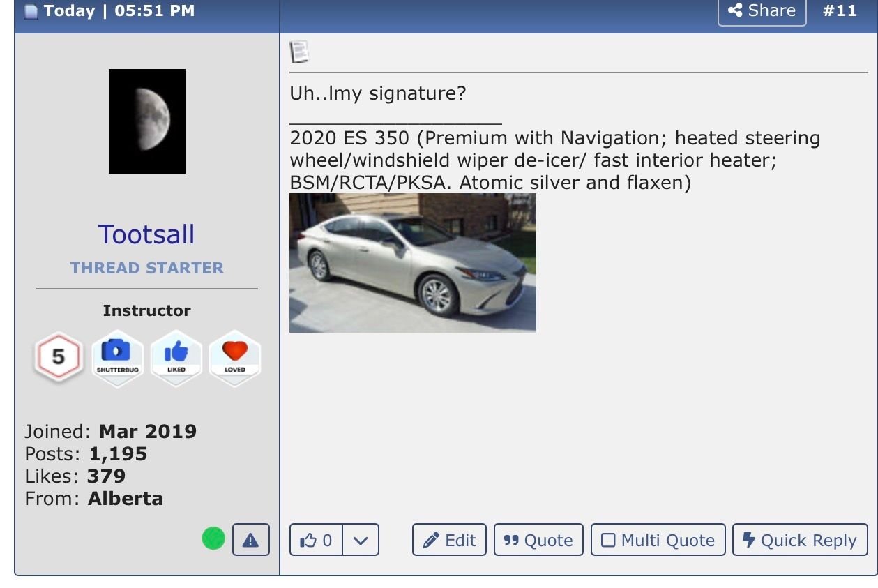Like the post with thumbs-up button
The image size is (878, 588).
(316, 540)
